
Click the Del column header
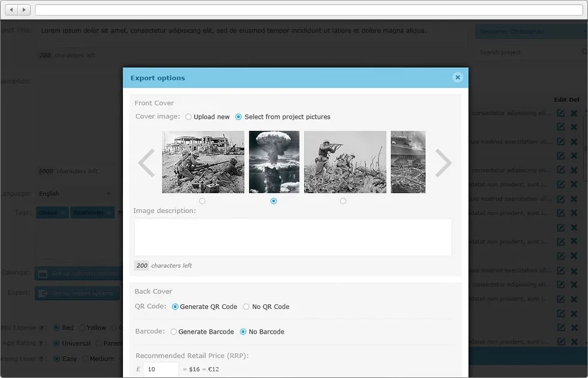click(574, 100)
